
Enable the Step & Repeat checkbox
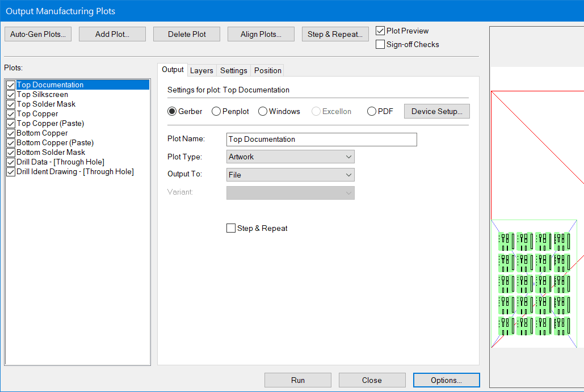coord(231,228)
